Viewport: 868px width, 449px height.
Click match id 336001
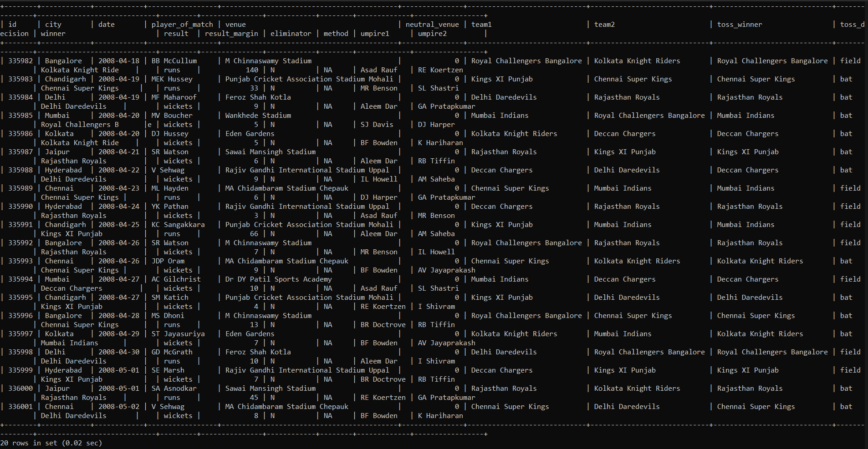point(20,407)
